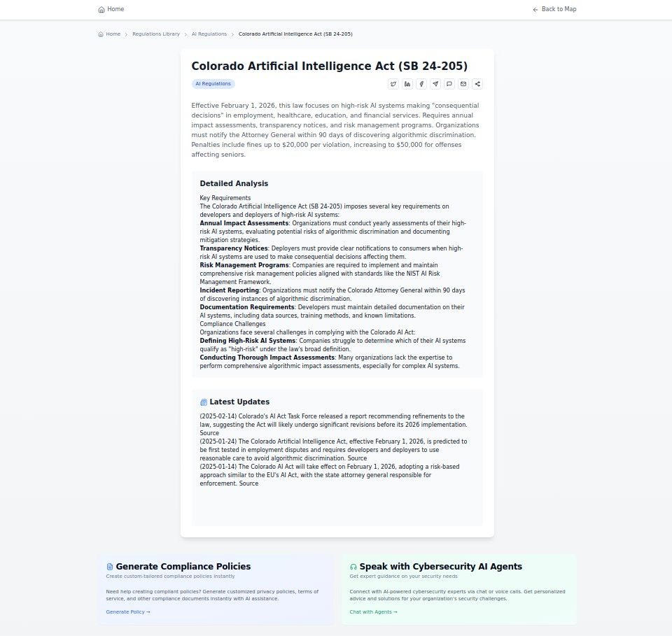Go to AI Regulations via the breadcrumb
Image resolution: width=672 pixels, height=636 pixels.
(209, 34)
